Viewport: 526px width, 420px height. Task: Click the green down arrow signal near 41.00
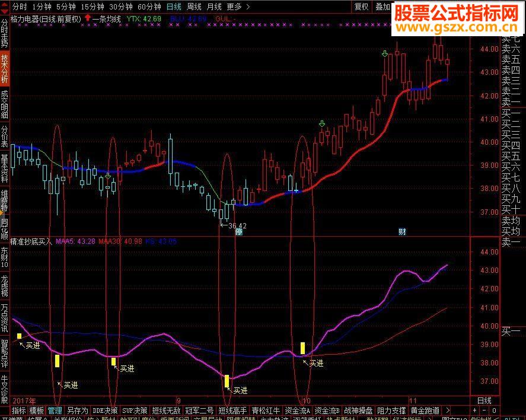(x=322, y=123)
